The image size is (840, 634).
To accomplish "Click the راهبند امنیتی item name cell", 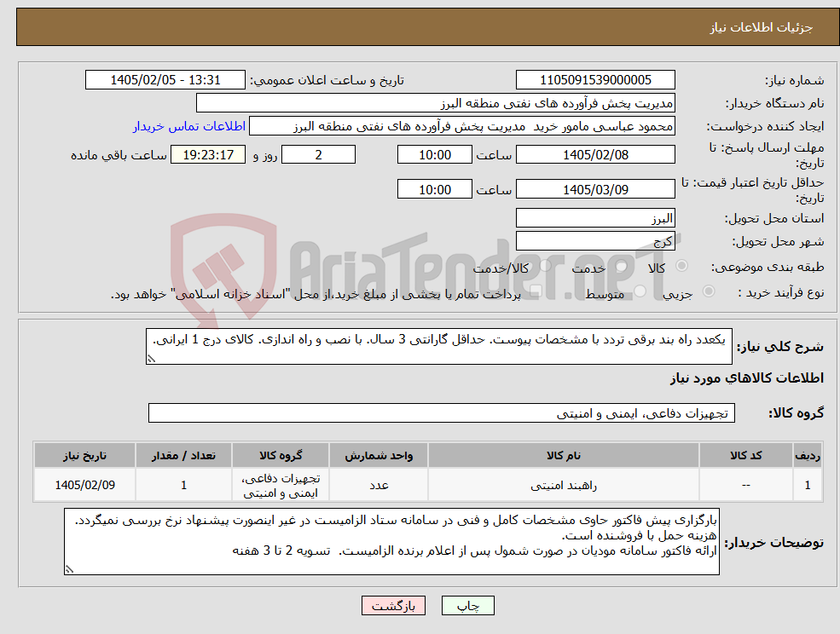I will point(564,485).
